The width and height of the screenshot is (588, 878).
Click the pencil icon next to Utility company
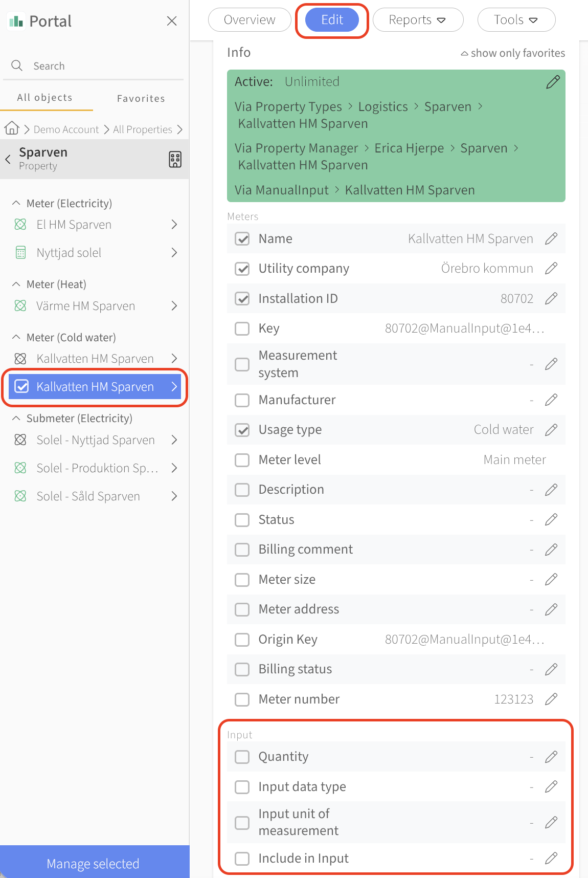[551, 268]
